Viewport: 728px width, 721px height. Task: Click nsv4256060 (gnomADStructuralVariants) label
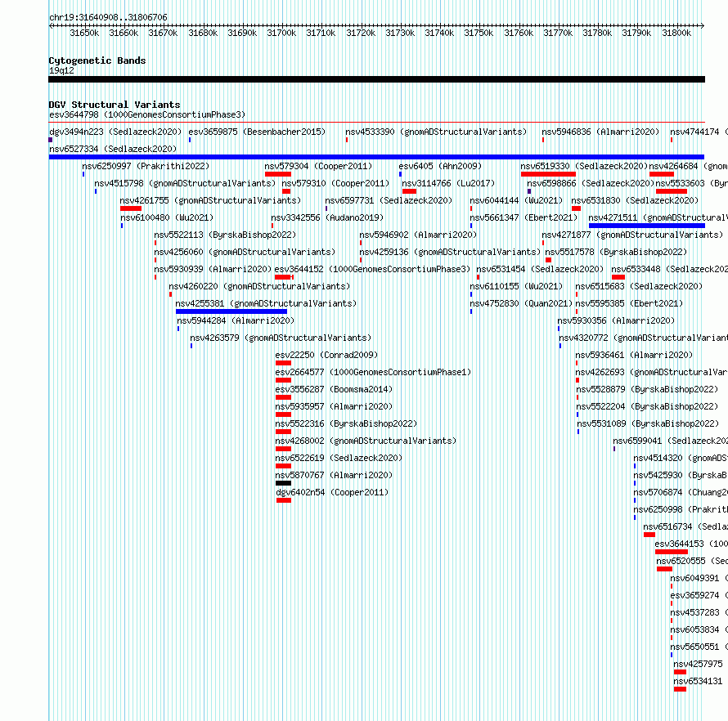tap(245, 252)
